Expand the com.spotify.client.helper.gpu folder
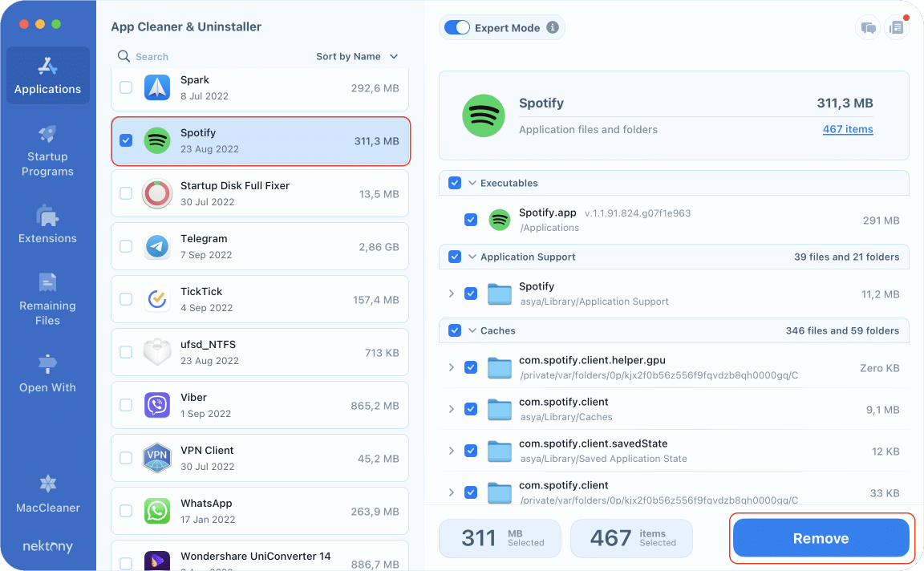 click(x=452, y=367)
